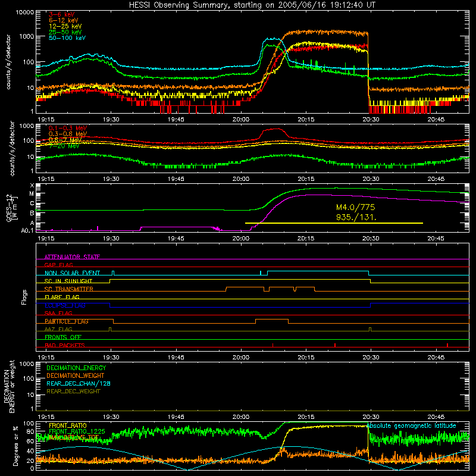Select the DECIMATION_WEIGHT legend entry

coord(76,375)
